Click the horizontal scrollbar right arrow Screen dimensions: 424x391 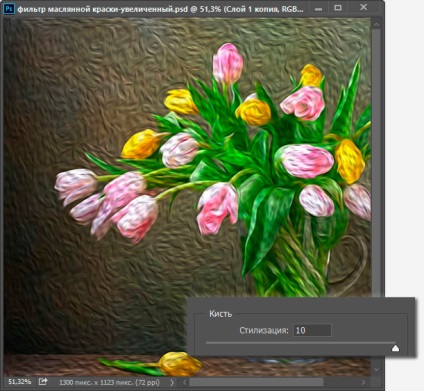coord(363,382)
